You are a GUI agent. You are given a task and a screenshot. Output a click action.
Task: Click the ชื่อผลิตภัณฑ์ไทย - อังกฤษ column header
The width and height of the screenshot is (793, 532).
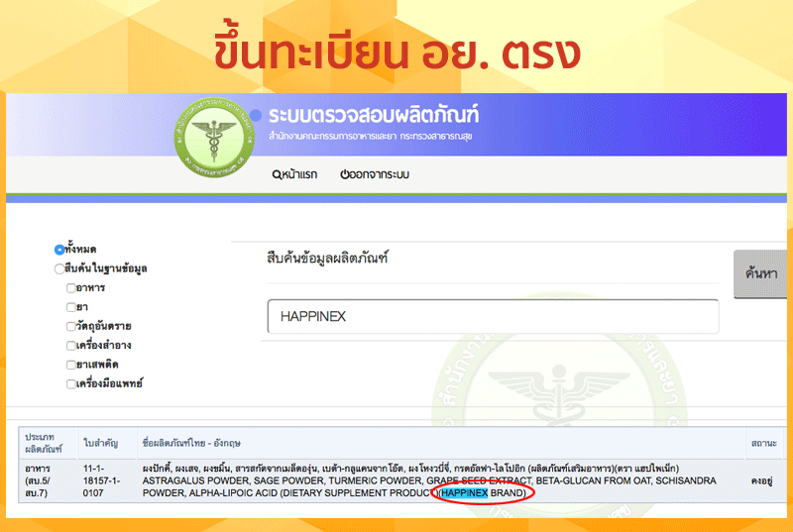pyautogui.click(x=441, y=443)
